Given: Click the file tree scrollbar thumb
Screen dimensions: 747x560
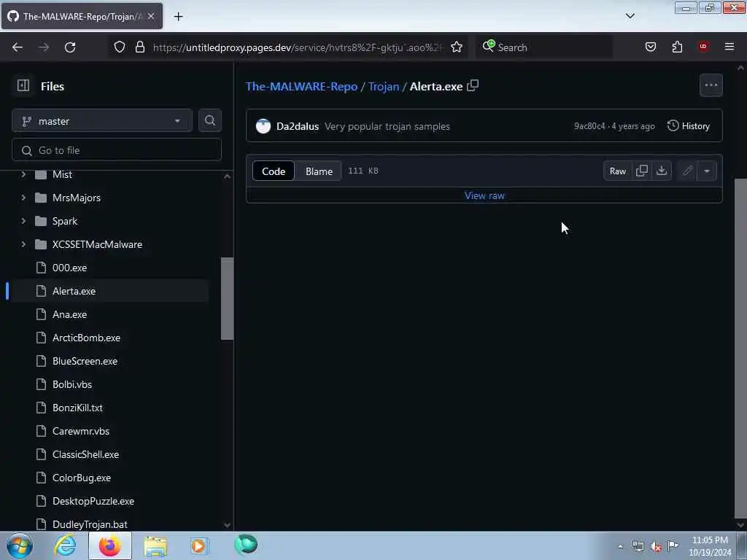Looking at the screenshot, I should point(228,298).
